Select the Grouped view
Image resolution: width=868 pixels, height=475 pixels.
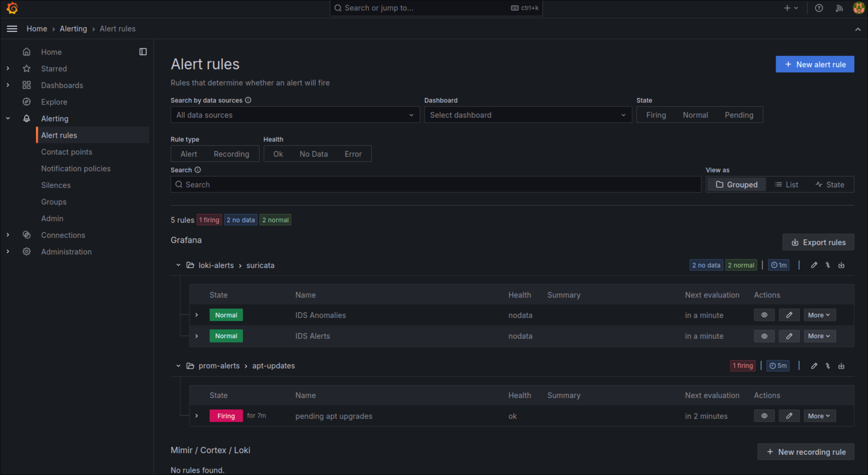[x=736, y=184]
